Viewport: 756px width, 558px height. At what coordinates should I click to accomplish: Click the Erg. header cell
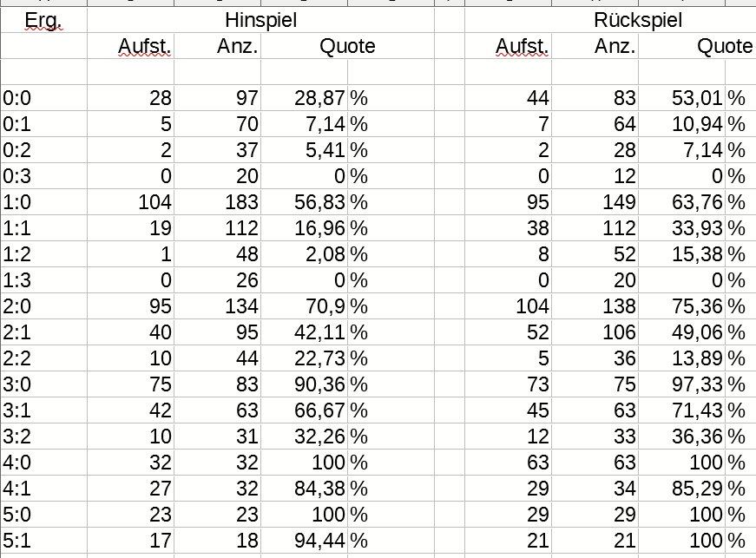tap(43, 20)
